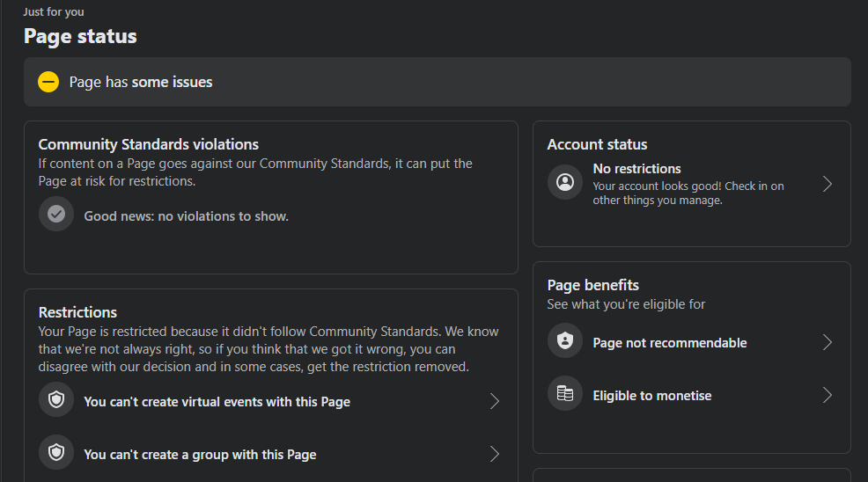The height and width of the screenshot is (482, 868).
Task: View "You can't create virtual events" restriction text
Action: (217, 402)
